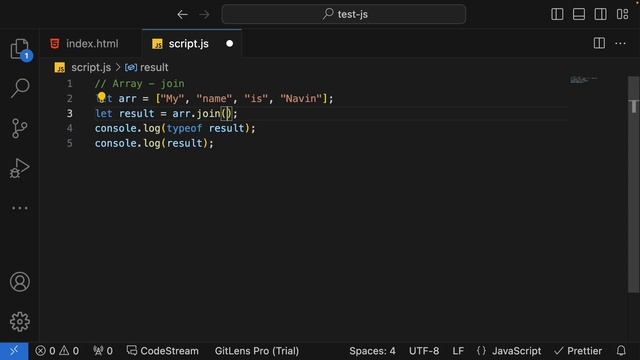
Task: Click line number 1 in the gutter
Action: [69, 84]
